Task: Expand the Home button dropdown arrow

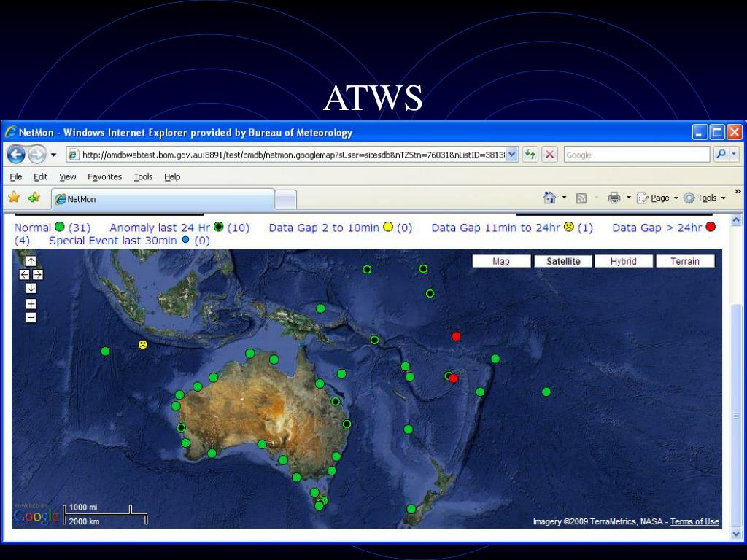Action: point(565,198)
